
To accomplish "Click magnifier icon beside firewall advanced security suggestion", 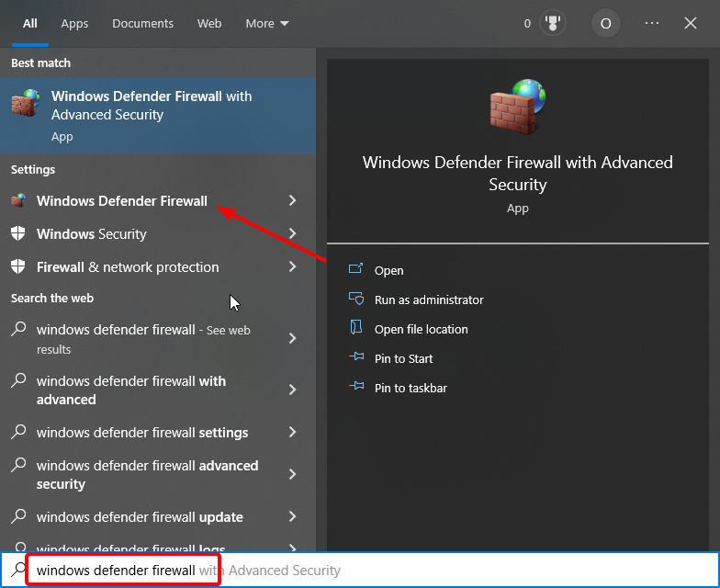I will (x=18, y=465).
